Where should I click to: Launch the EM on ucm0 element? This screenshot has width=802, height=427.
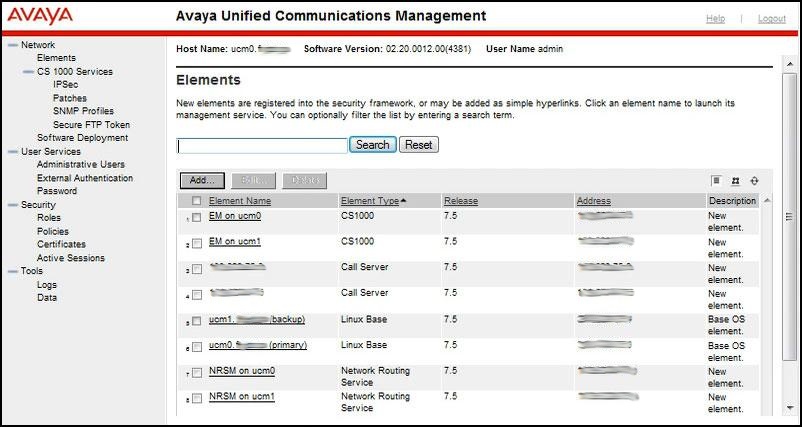point(235,216)
